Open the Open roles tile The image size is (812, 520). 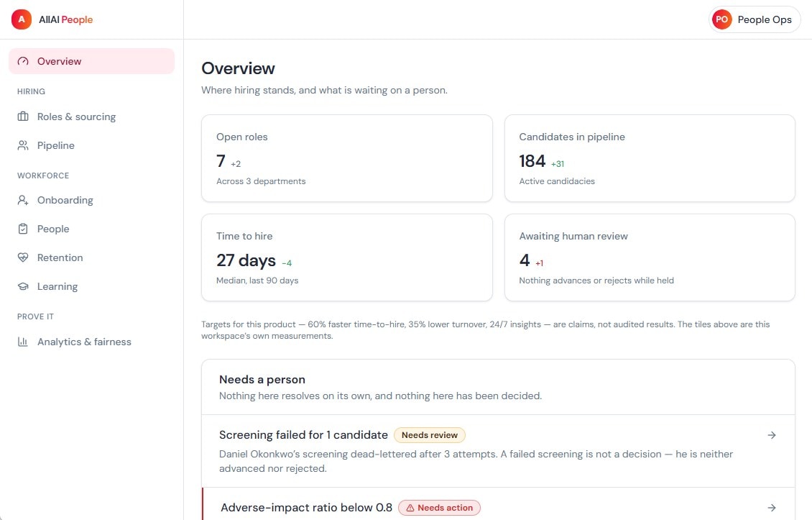click(x=347, y=158)
